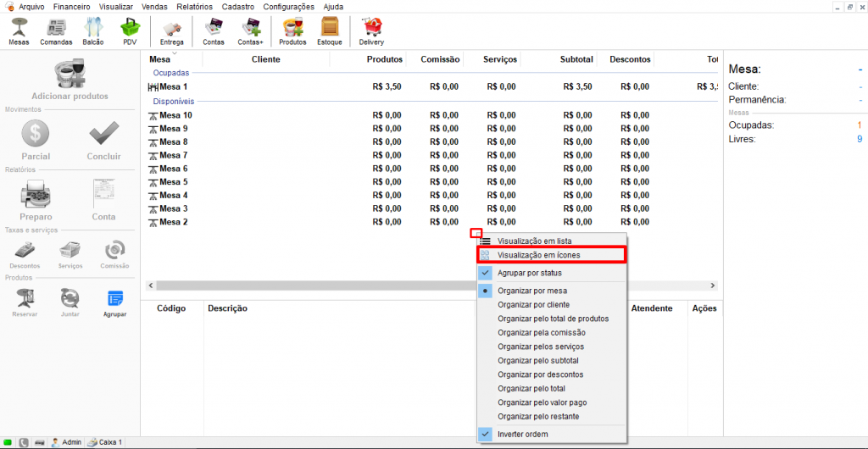The height and width of the screenshot is (449, 868).
Task: Click the Produtos toolbar icon
Action: click(x=292, y=31)
